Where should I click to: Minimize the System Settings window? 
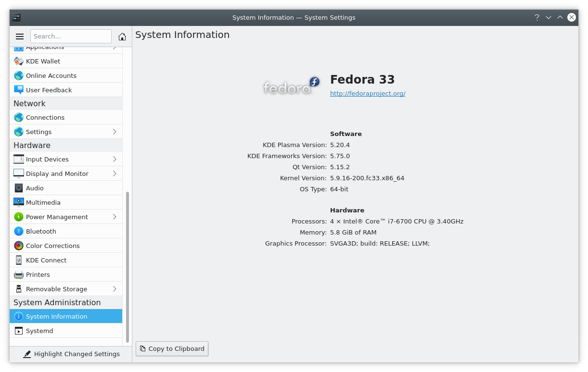(549, 17)
